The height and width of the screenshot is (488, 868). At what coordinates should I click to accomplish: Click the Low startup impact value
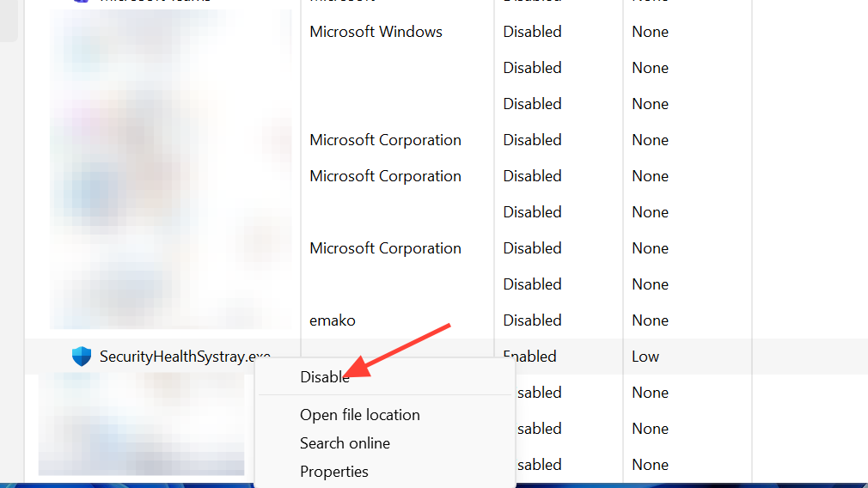click(645, 357)
